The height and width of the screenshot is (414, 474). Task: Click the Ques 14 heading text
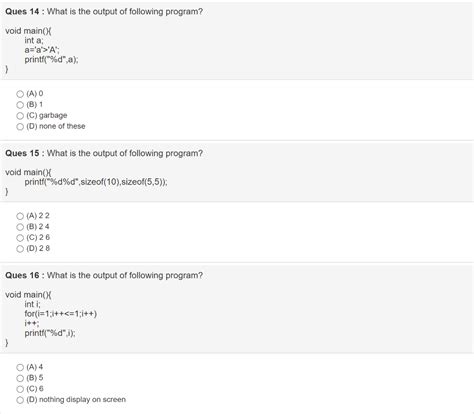click(104, 12)
